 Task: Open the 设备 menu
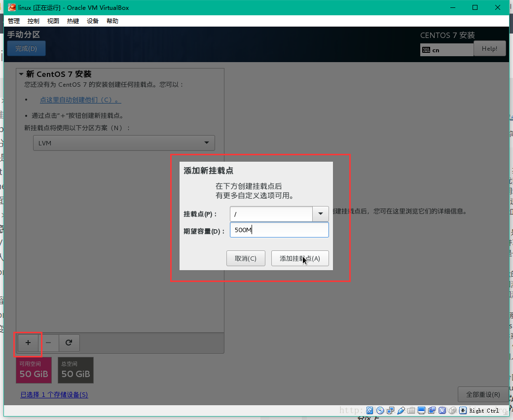click(92, 21)
